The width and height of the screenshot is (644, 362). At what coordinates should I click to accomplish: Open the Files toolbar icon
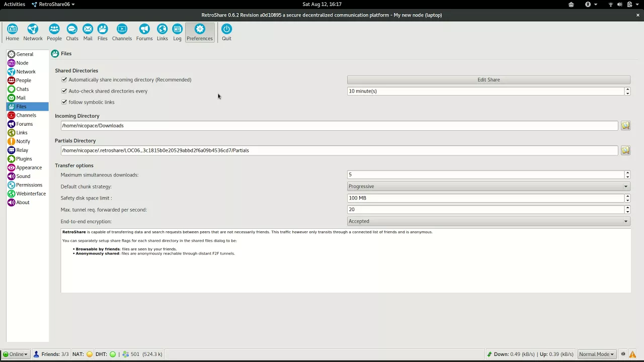(103, 32)
